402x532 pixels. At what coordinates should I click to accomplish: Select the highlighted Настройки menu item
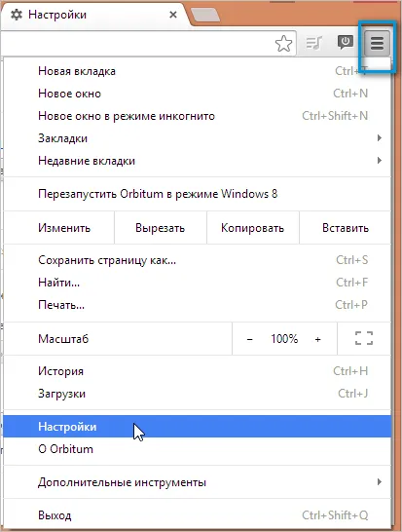[198, 426]
